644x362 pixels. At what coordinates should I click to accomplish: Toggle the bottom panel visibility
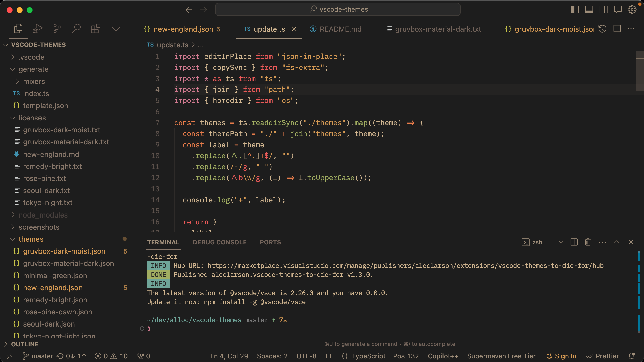point(589,10)
